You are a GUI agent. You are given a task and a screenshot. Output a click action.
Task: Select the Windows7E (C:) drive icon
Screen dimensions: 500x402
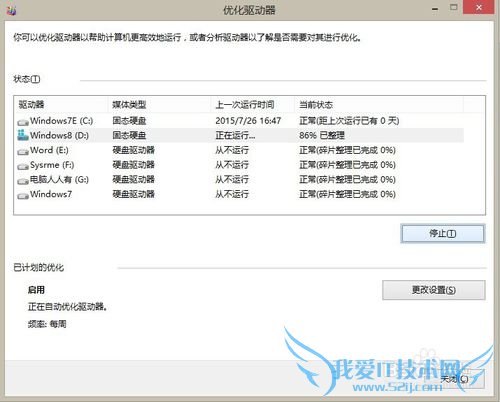coord(23,122)
